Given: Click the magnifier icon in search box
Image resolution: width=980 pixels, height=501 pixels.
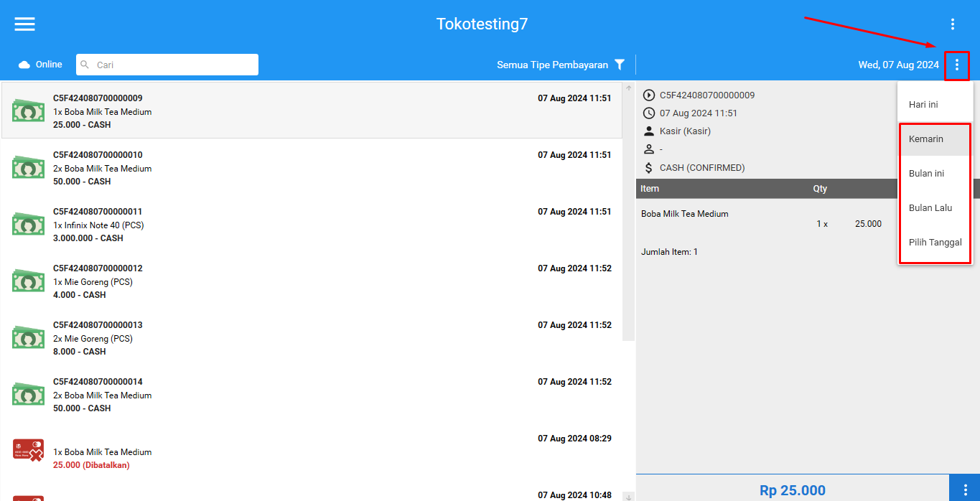Looking at the screenshot, I should tap(85, 65).
